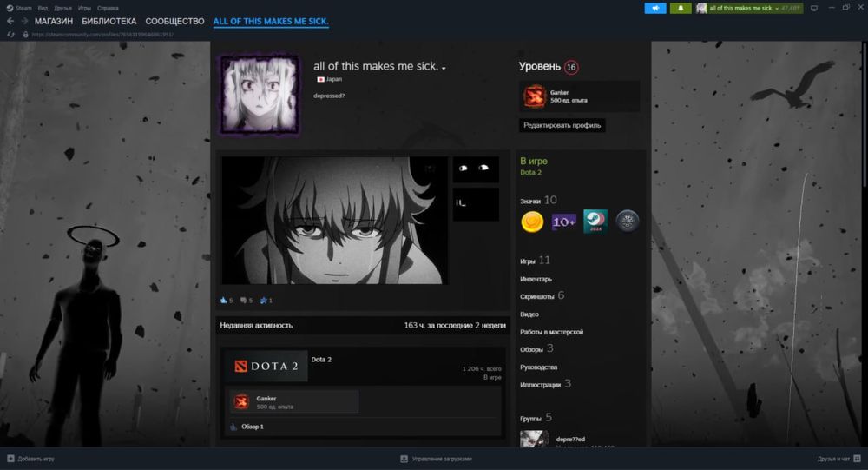Click Редактировать профиль button
The image size is (868, 470).
click(x=562, y=125)
